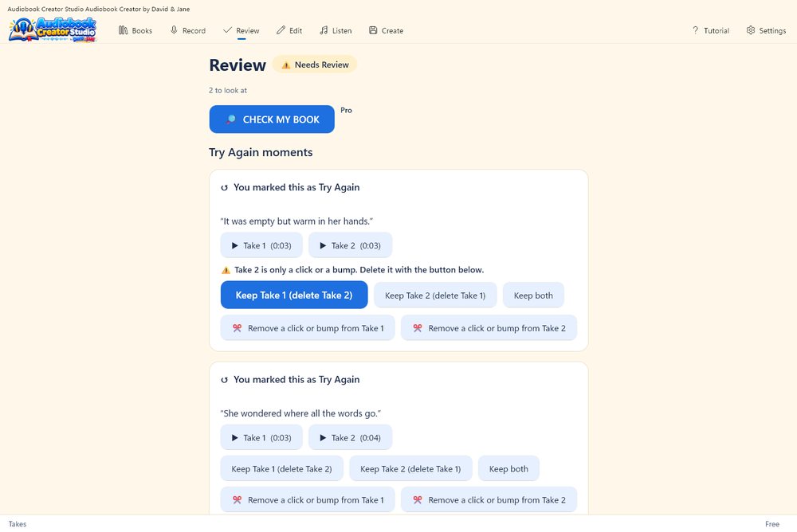The image size is (797, 532).
Task: Remove click from Take 1 of "She wondered"
Action: [x=308, y=500]
